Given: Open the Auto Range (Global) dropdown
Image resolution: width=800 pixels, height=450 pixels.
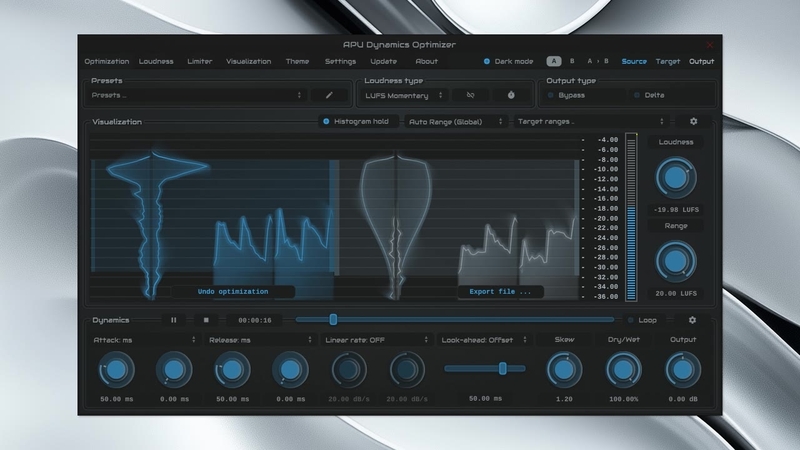Looking at the screenshot, I should tap(456, 121).
